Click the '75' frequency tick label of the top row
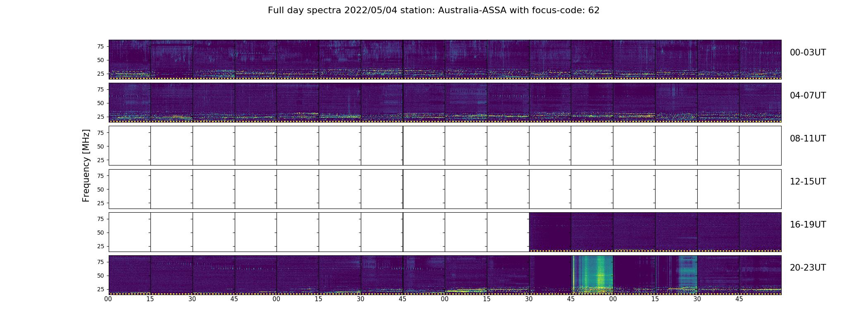868x331 pixels. point(100,46)
